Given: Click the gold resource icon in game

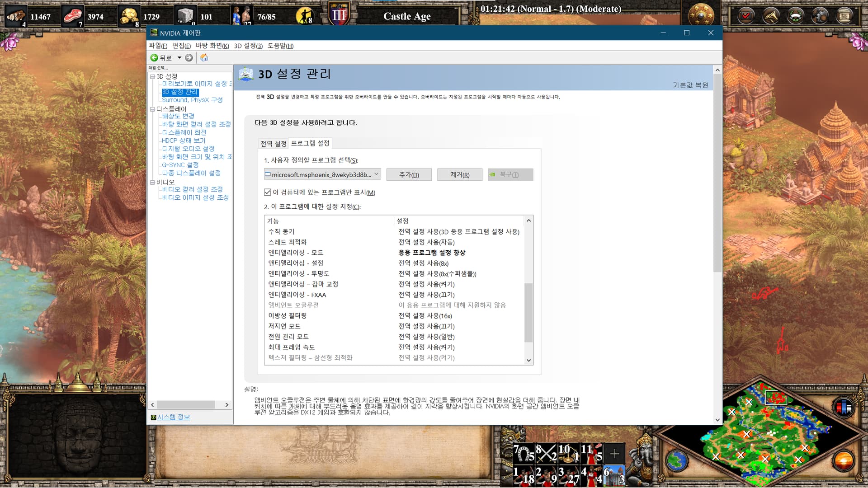Looking at the screenshot, I should [x=129, y=16].
